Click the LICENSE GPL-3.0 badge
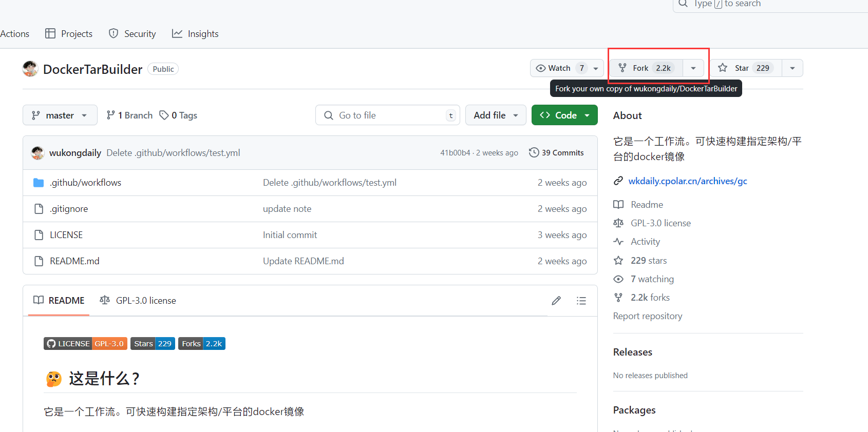The height and width of the screenshot is (432, 868). (85, 344)
